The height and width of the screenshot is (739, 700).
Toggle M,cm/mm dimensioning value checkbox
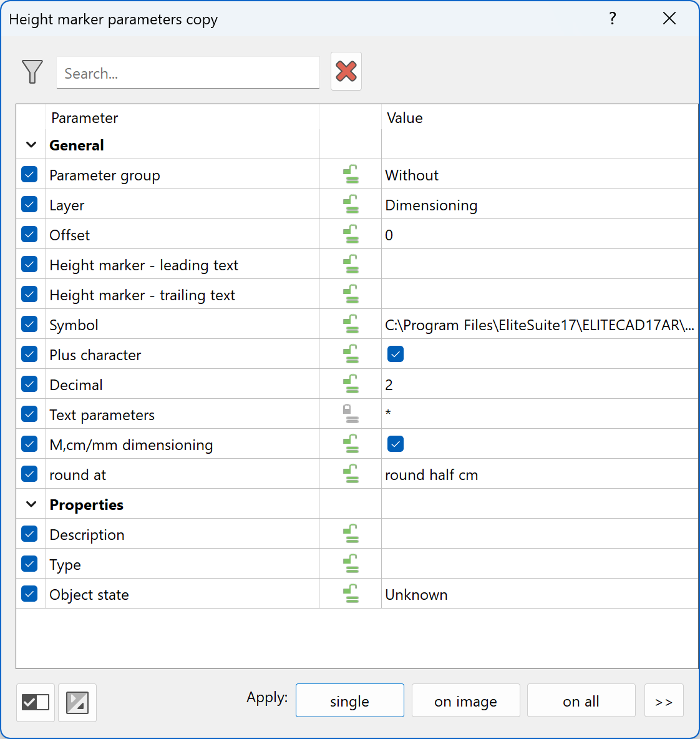coord(396,444)
